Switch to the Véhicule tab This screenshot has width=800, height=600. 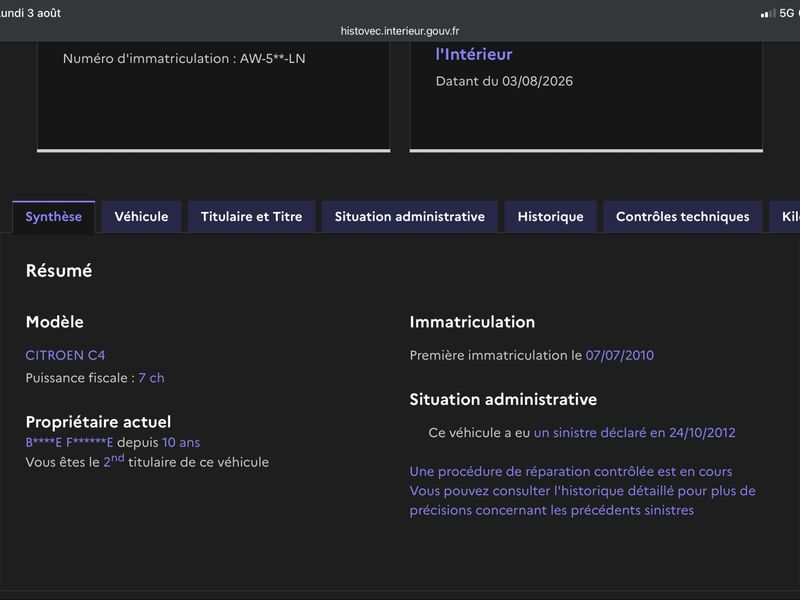[x=141, y=217]
